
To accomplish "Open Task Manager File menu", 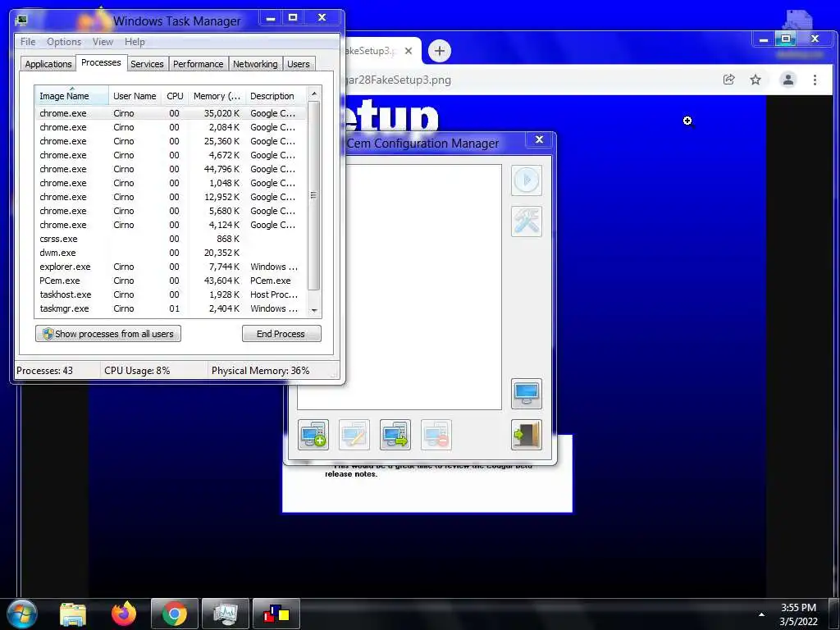I will [28, 42].
